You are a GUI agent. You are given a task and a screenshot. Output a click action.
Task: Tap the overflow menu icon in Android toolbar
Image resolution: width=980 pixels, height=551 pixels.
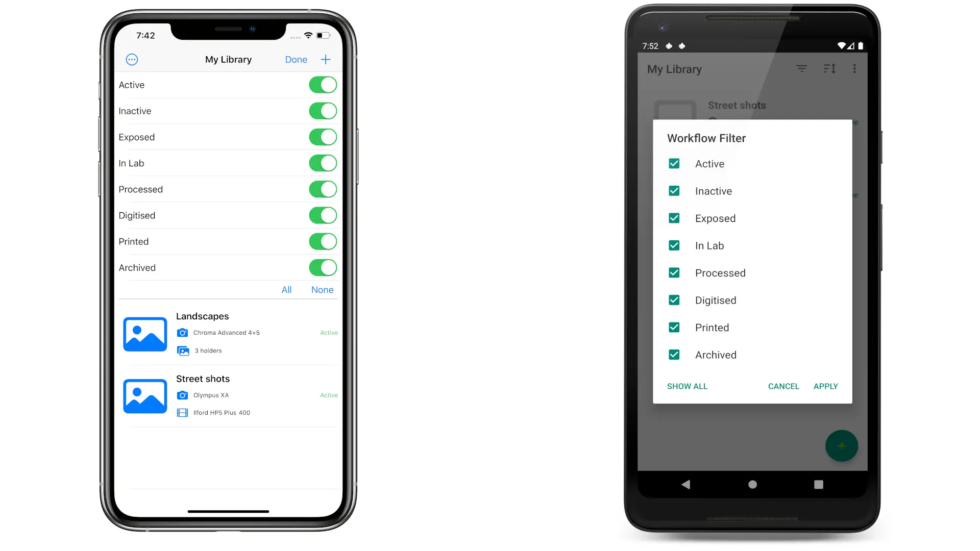click(854, 69)
